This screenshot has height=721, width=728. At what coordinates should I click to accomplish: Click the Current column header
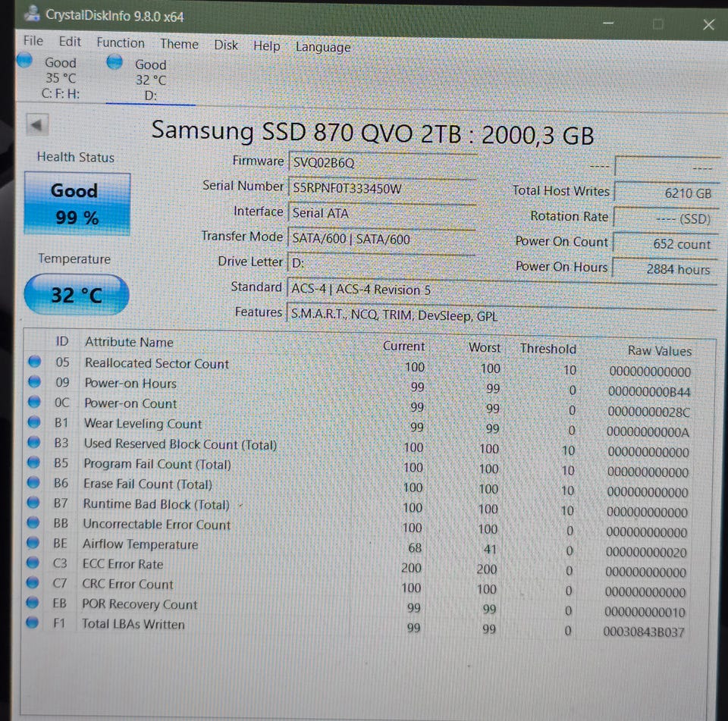[403, 346]
